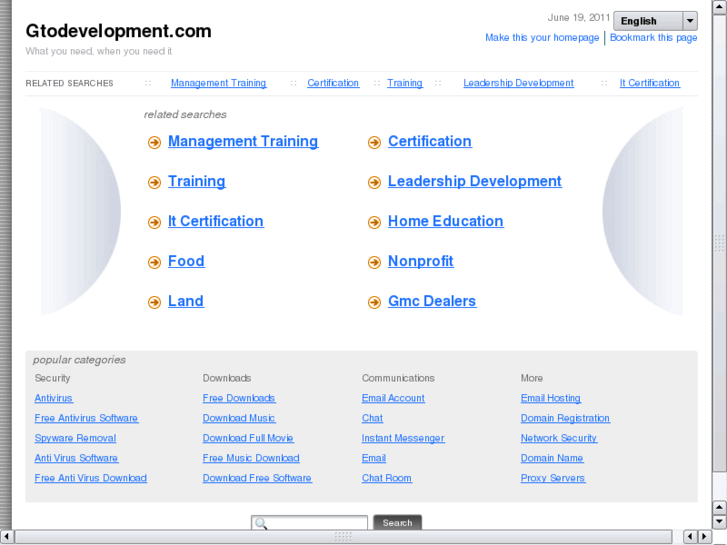Viewport: 727px width, 545px height.
Task: Open Download Free Software link
Action: 257,478
